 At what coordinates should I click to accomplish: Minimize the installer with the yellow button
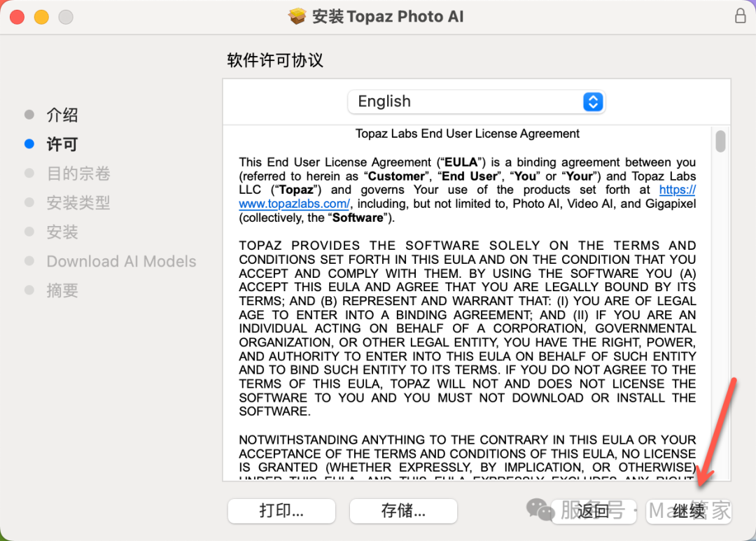(x=41, y=17)
